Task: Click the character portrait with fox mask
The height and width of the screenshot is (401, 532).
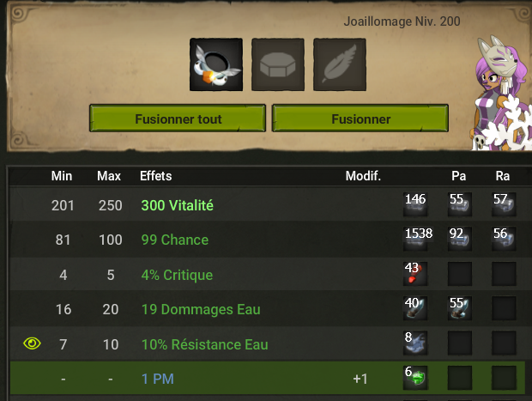Action: pos(501,94)
